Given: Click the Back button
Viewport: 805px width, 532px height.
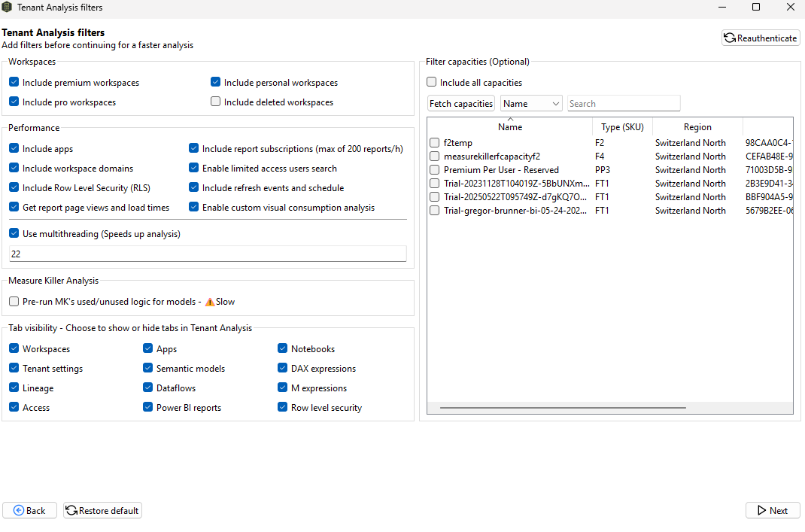Looking at the screenshot, I should click(30, 510).
